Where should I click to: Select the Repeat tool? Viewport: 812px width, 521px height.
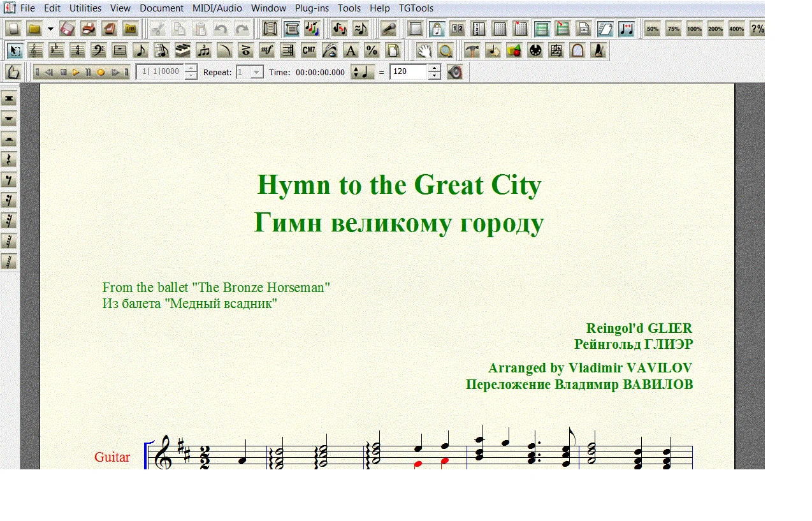click(288, 50)
